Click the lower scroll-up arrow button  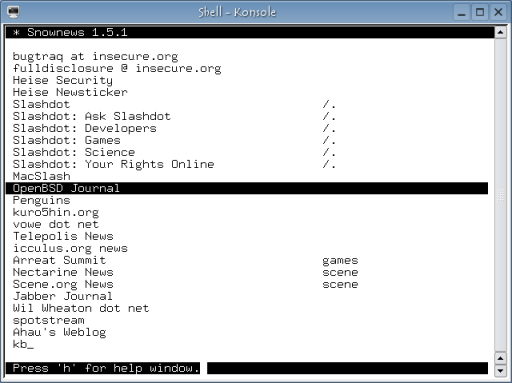pos(500,358)
